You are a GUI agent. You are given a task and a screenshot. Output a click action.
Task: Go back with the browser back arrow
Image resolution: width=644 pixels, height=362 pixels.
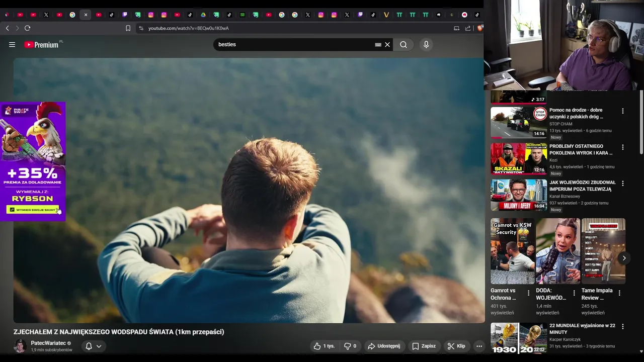pyautogui.click(x=7, y=28)
